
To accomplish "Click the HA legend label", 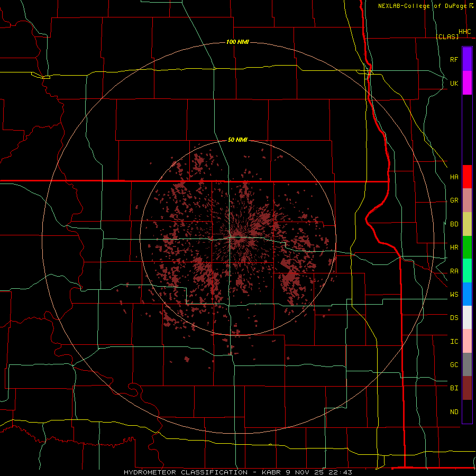I will tap(454, 177).
